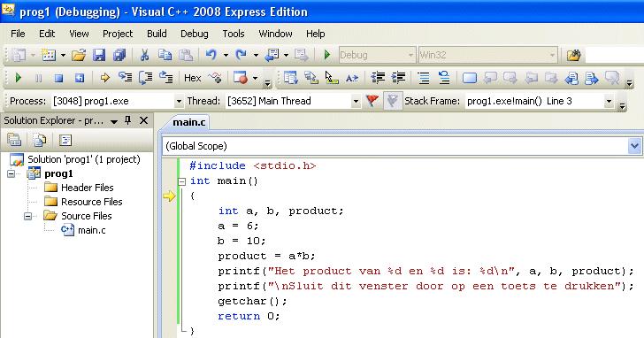Click the Decrease Indent icon
644x338 pixels.
[x=378, y=78]
